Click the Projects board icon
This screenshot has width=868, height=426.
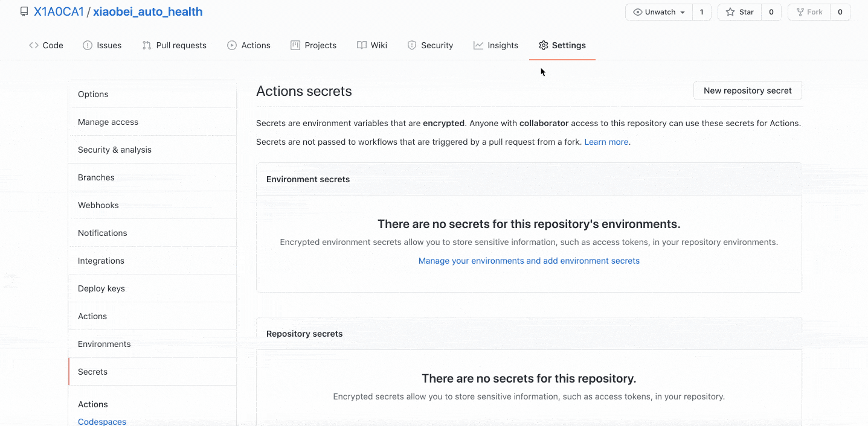pos(295,45)
